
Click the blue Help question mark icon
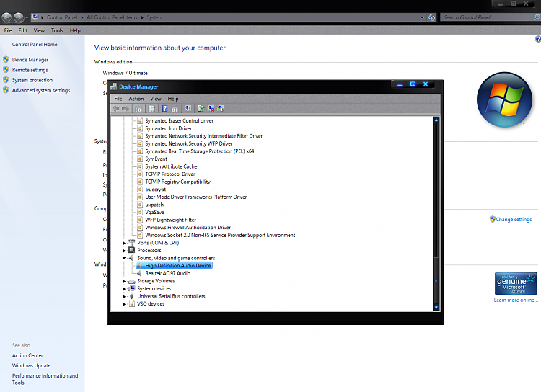[x=165, y=109]
